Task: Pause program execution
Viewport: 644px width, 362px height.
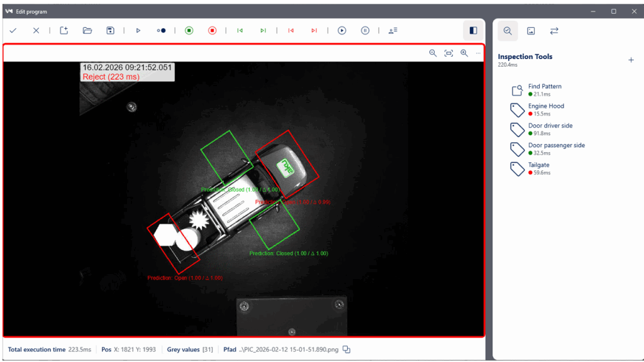Action: coord(365,30)
